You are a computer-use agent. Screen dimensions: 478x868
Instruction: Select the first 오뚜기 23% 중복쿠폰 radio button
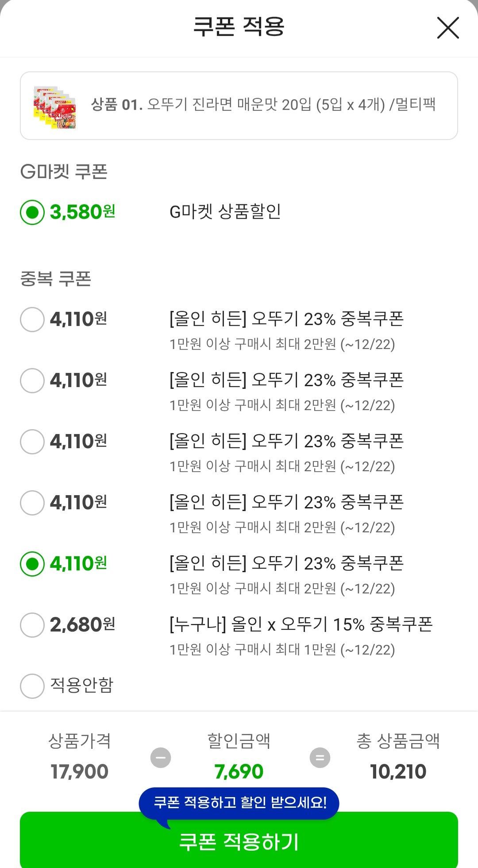(32, 319)
